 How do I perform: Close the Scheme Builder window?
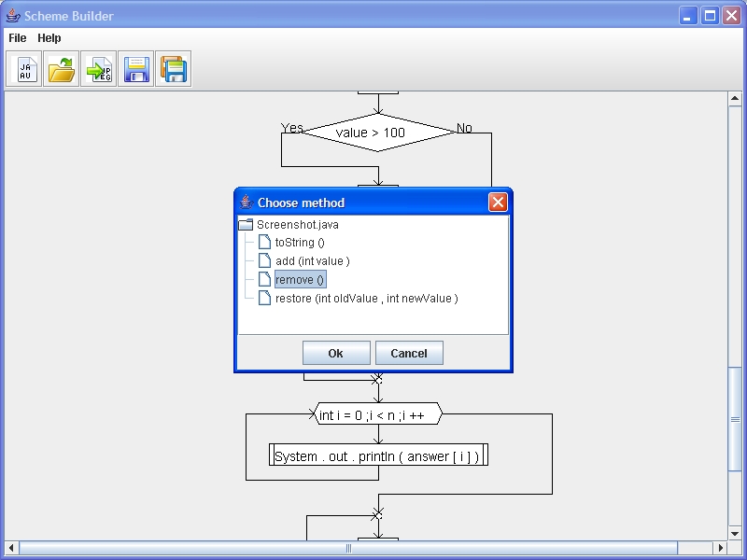(731, 16)
